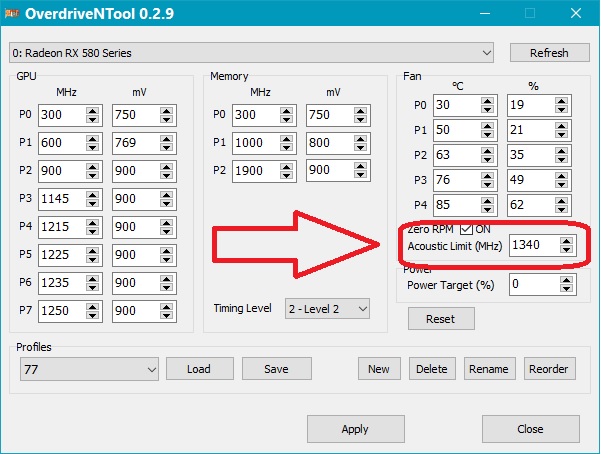Image resolution: width=601 pixels, height=454 pixels.
Task: Decrease GPU P2 MHz with down arrow
Action: (92, 175)
